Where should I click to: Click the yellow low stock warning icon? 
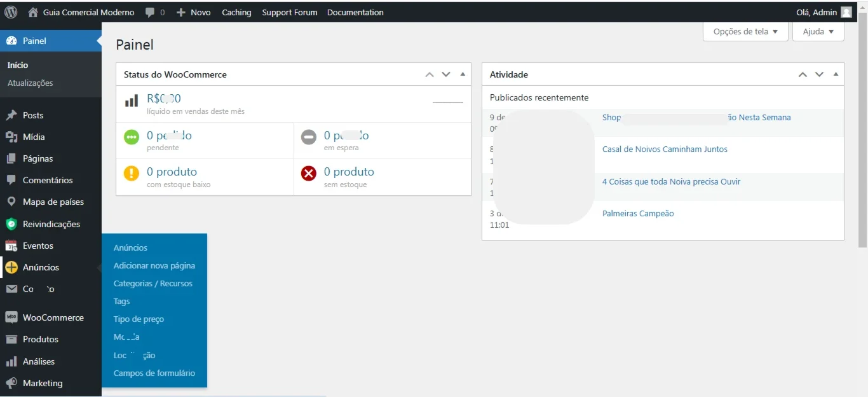click(132, 173)
